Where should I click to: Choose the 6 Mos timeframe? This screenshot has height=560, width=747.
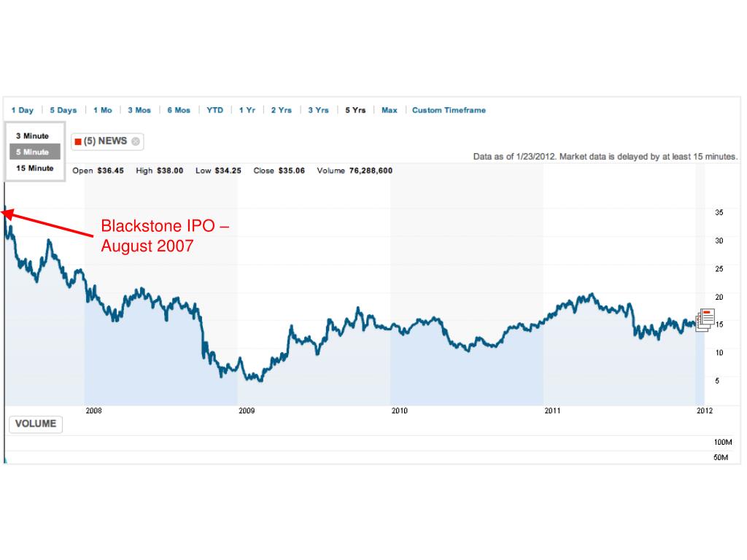[179, 110]
